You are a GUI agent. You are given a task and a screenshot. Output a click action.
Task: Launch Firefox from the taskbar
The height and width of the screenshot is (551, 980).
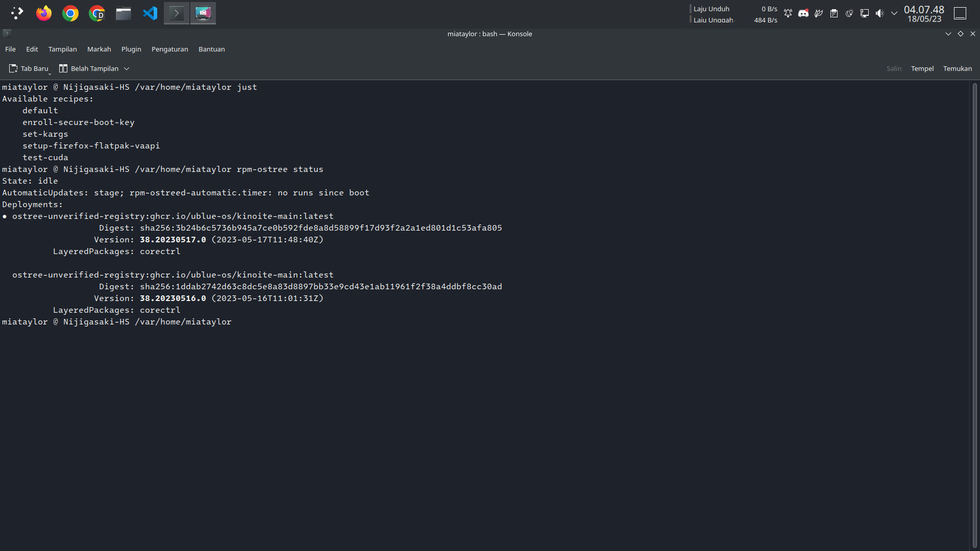click(x=43, y=13)
